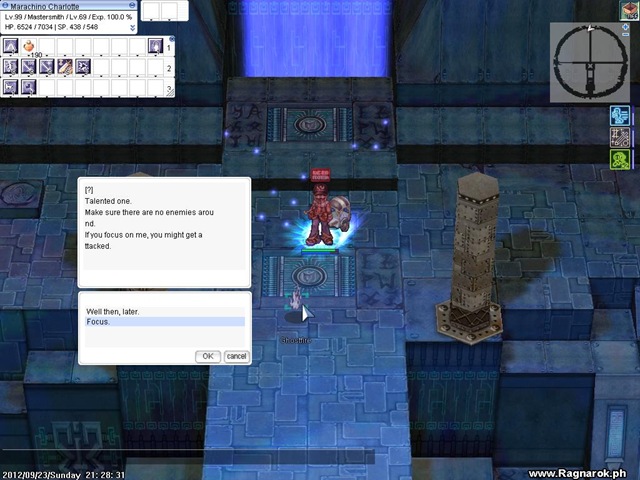Image resolution: width=640 pixels, height=480 pixels.
Task: Grab the hotkey bar resize handle
Action: 170,93
